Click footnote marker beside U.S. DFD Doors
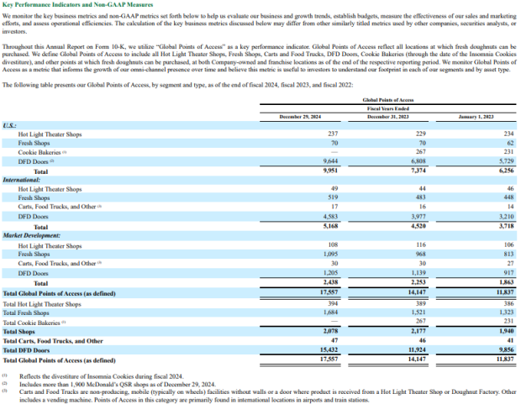 click(x=52, y=161)
